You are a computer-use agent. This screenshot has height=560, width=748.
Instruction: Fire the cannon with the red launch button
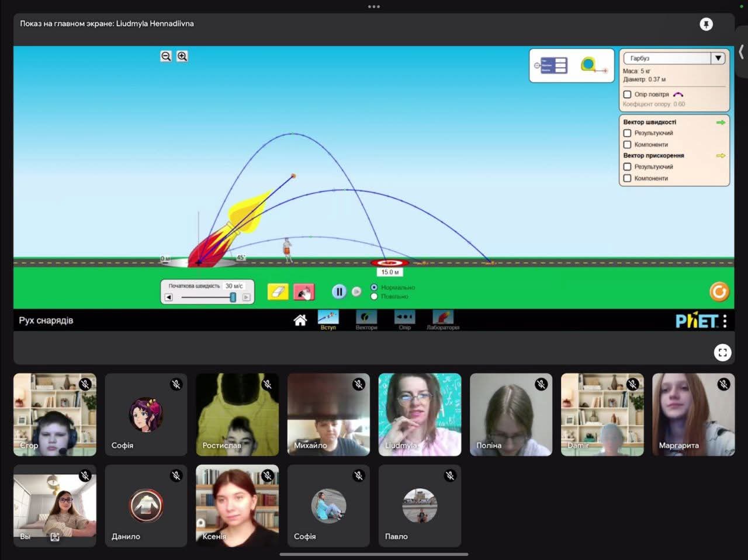pyautogui.click(x=304, y=291)
